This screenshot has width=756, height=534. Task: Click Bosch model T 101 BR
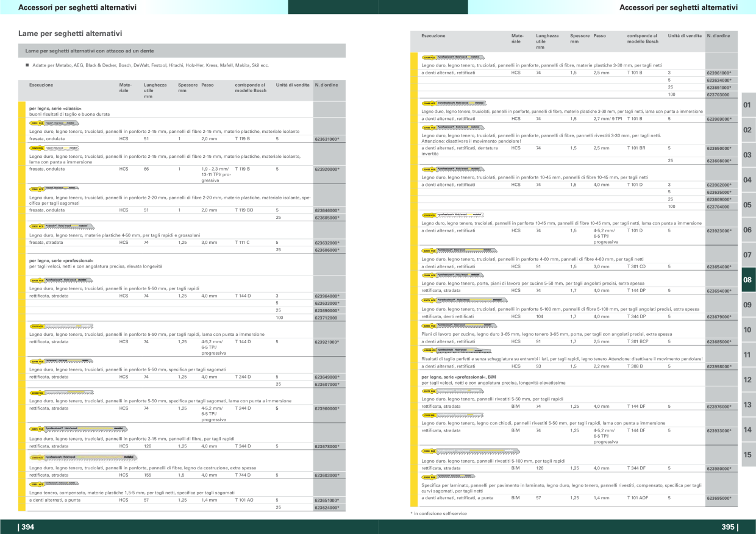click(x=636, y=148)
